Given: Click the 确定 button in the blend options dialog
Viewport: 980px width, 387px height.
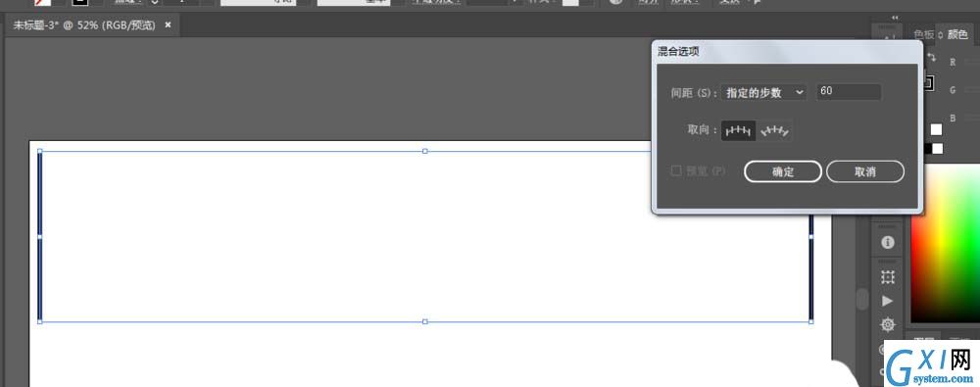Looking at the screenshot, I should point(782,171).
